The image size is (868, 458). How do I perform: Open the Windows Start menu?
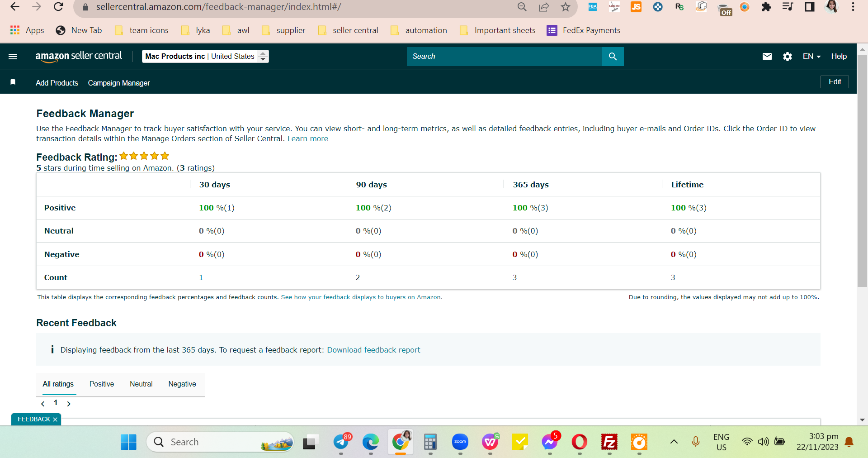pos(128,442)
